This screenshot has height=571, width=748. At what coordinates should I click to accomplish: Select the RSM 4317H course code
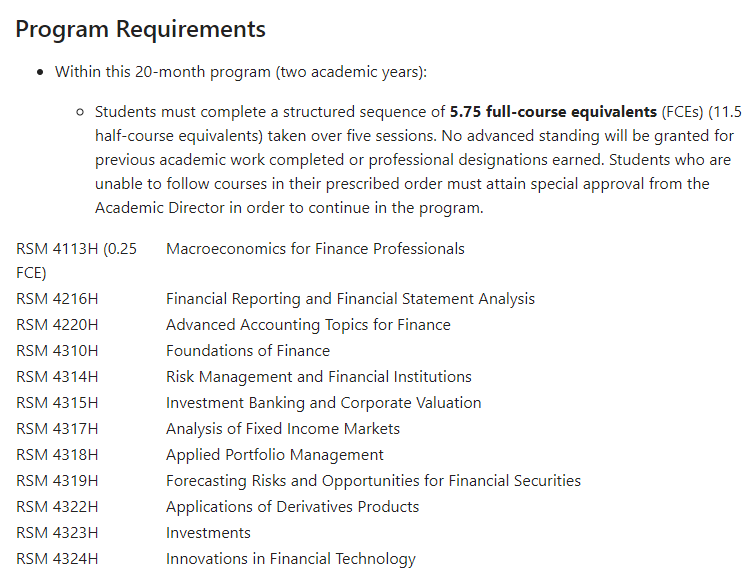(57, 429)
